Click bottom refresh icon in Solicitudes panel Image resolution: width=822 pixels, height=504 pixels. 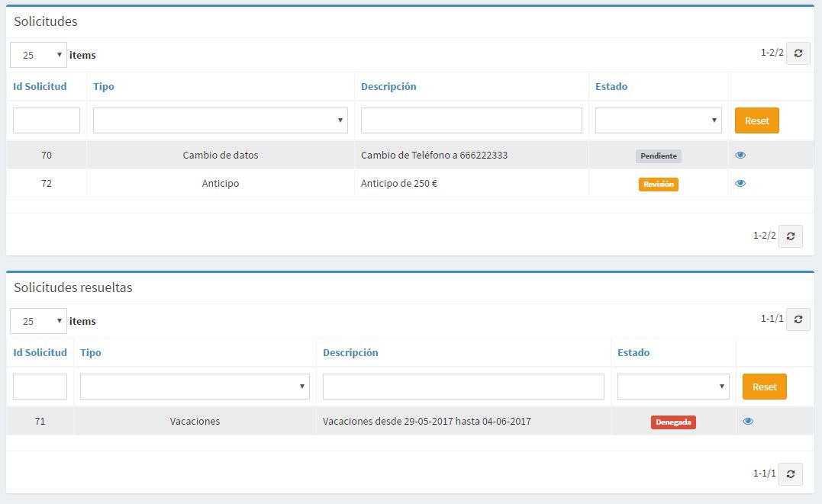coord(790,236)
